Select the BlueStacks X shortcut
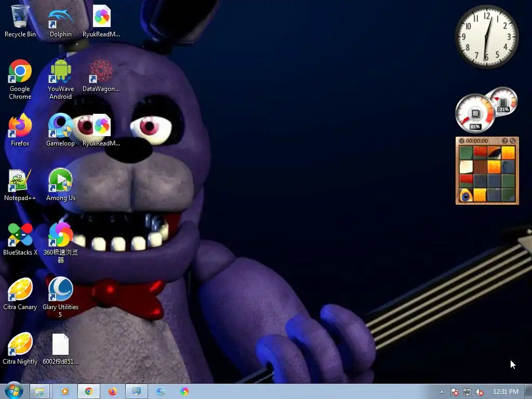This screenshot has height=399, width=532. [x=20, y=239]
